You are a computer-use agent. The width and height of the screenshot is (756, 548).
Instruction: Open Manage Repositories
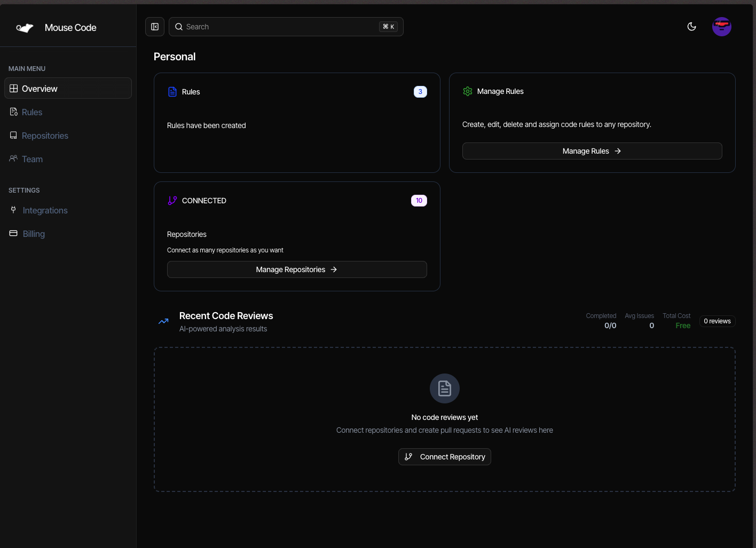coord(296,269)
